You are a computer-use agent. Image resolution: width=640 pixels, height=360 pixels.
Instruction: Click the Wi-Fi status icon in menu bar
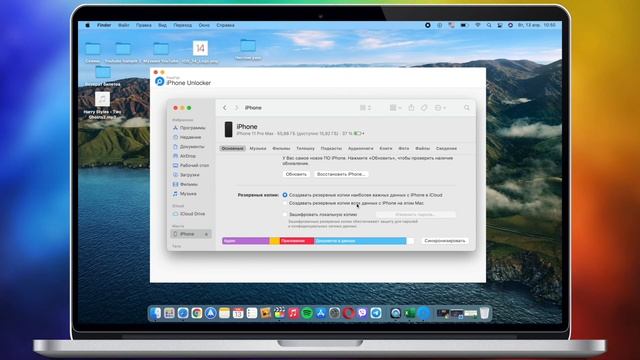point(478,25)
